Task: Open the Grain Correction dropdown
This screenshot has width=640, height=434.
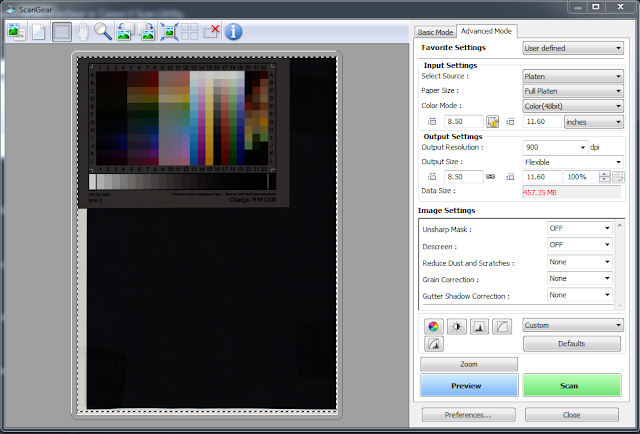Action: point(580,278)
